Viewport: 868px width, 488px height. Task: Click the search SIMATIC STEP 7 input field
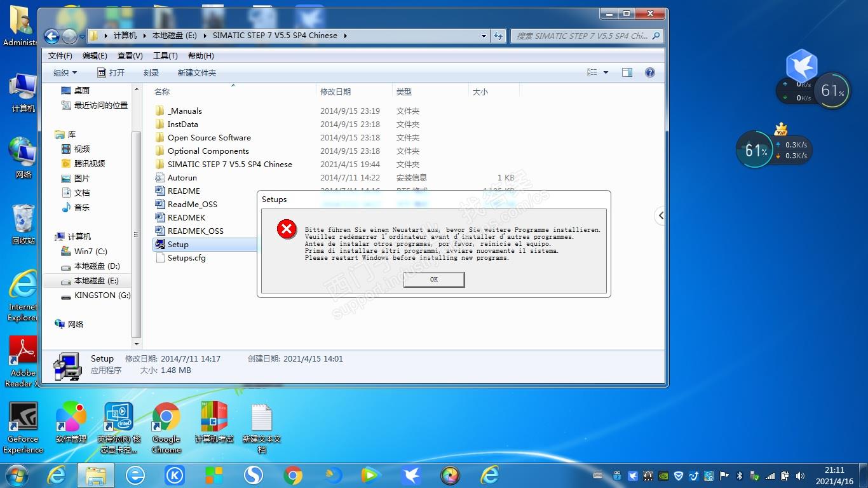[x=587, y=36]
